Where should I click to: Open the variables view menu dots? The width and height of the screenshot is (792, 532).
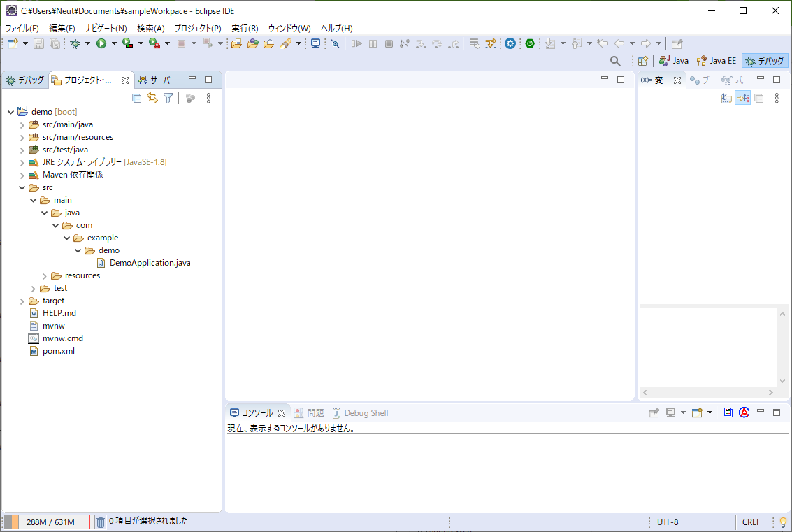tap(777, 98)
